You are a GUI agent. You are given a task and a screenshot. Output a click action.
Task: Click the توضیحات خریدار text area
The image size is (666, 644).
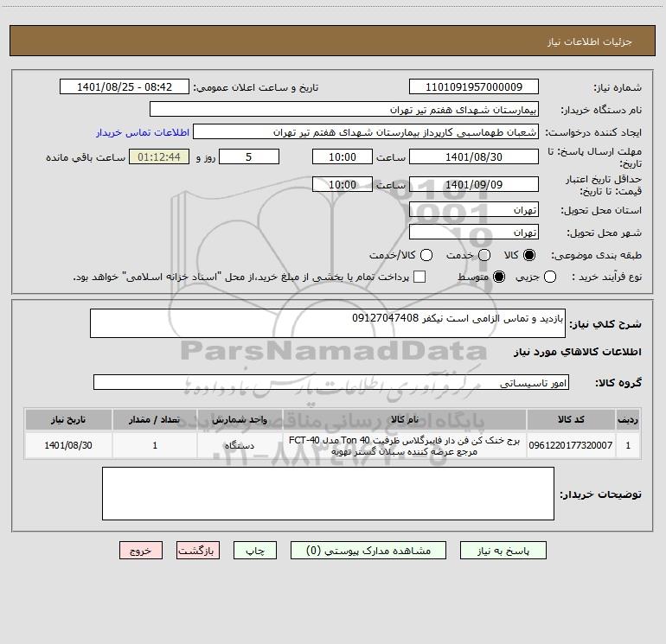pos(328,494)
